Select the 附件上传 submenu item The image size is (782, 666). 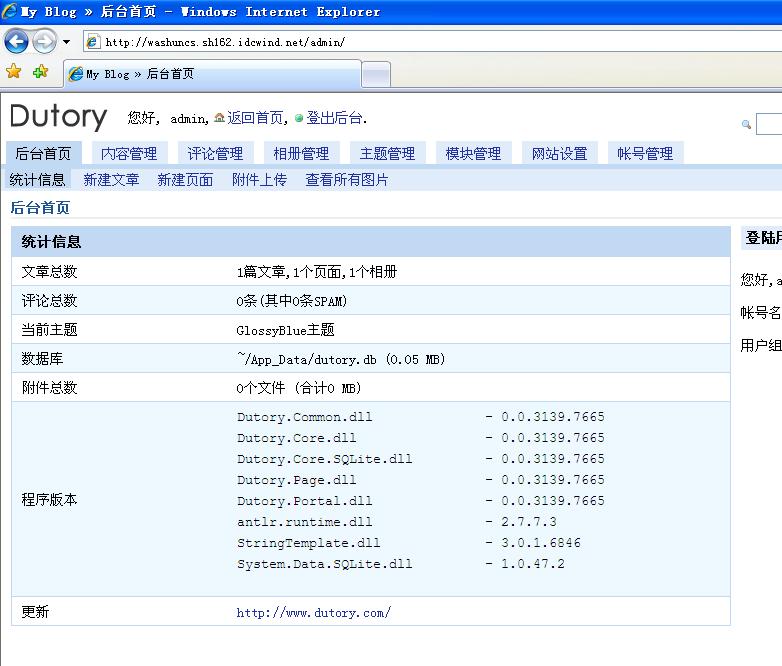(259, 180)
